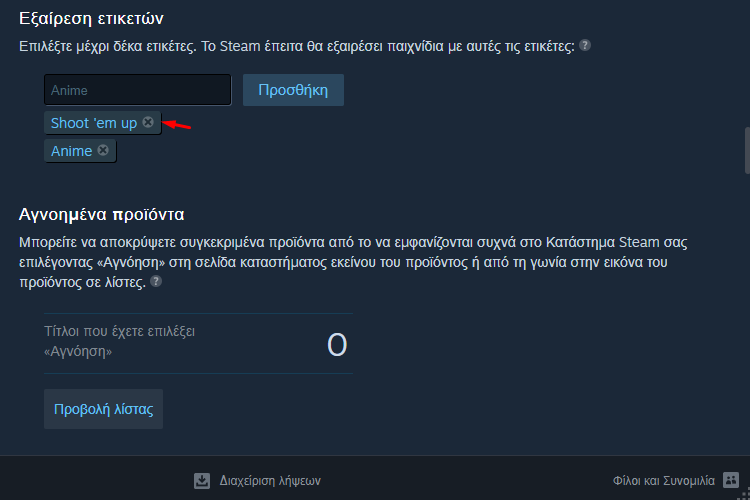The image size is (750, 500).
Task: Focus the tag input field showing Anime
Action: 138,90
